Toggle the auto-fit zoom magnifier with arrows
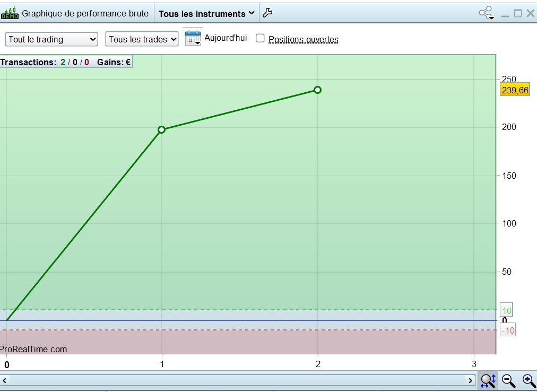 (488, 380)
